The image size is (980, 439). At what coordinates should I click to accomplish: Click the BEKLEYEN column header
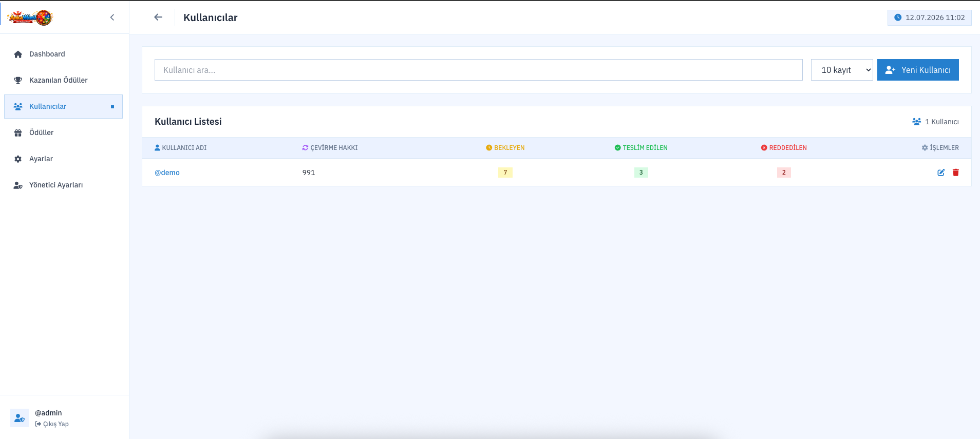point(505,148)
